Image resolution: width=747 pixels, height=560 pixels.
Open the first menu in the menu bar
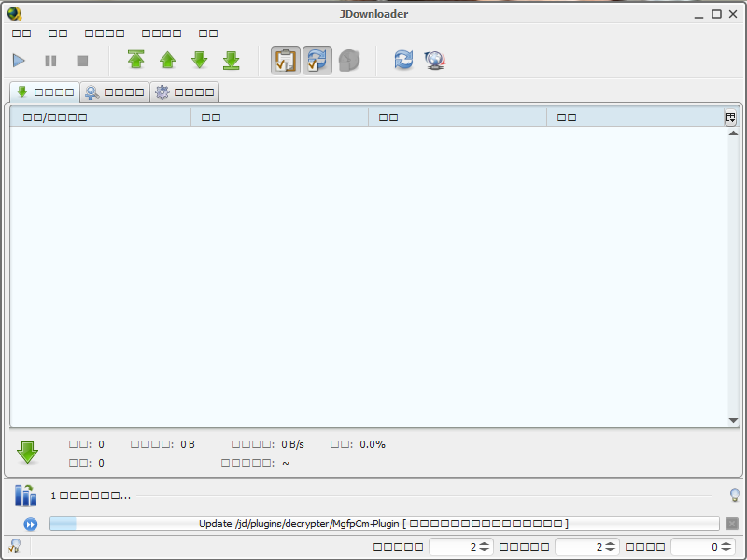(x=21, y=34)
